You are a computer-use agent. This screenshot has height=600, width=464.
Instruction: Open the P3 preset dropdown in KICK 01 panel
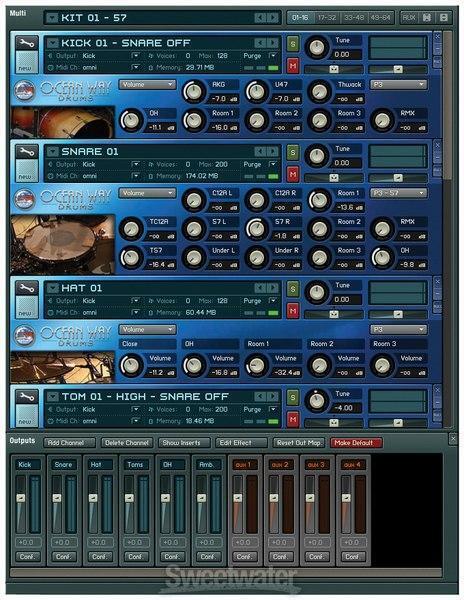398,85
